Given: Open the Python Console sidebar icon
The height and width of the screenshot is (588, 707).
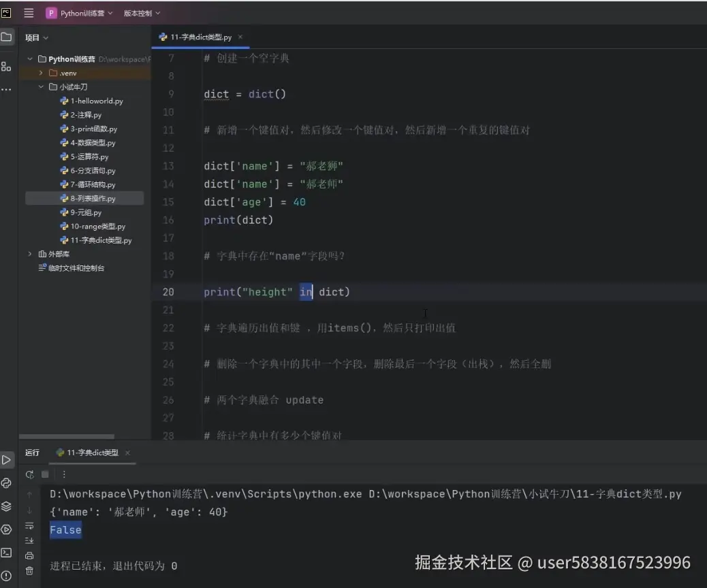Looking at the screenshot, I should click(7, 482).
